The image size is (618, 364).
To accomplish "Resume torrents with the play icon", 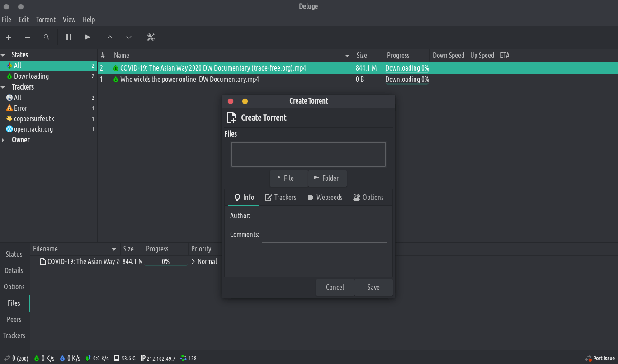I will click(x=88, y=37).
